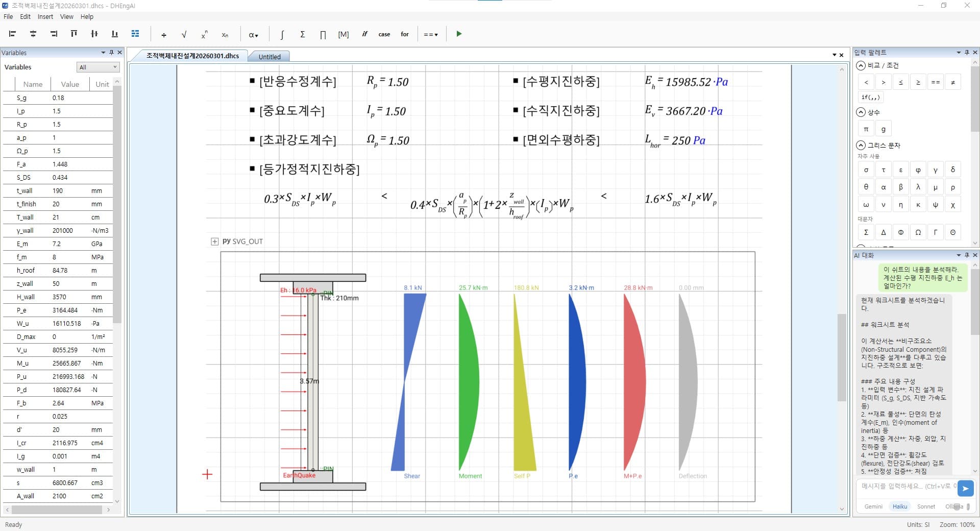Insert a summation operator from the toolbar
This screenshot has width=980, height=531.
coord(302,35)
